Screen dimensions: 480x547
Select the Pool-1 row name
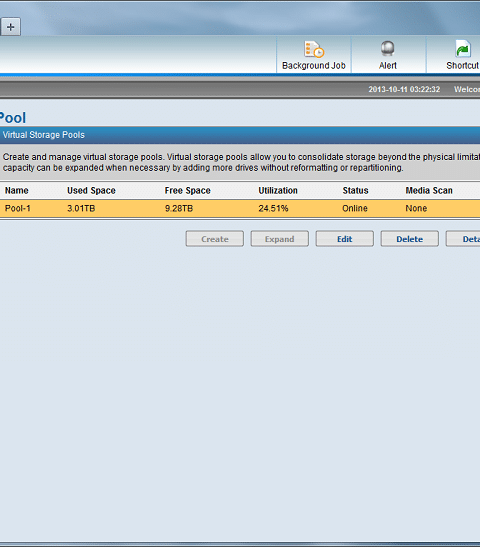pyautogui.click(x=18, y=209)
